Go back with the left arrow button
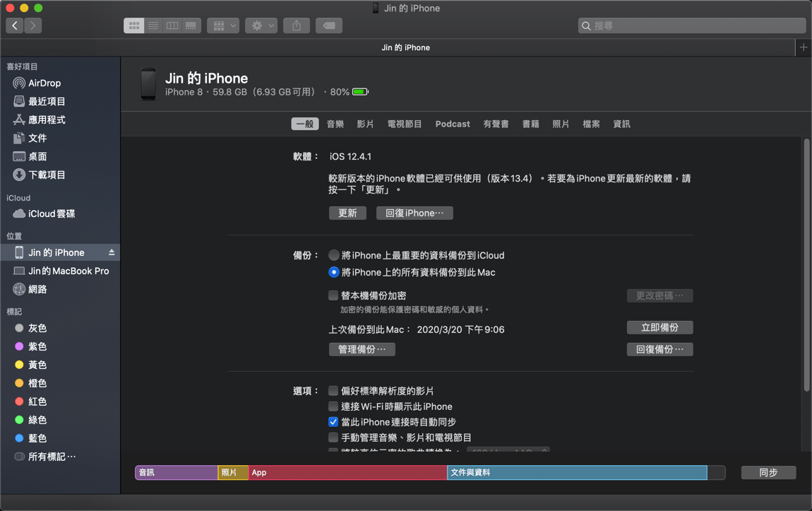Image resolution: width=812 pixels, height=511 pixels. [15, 25]
